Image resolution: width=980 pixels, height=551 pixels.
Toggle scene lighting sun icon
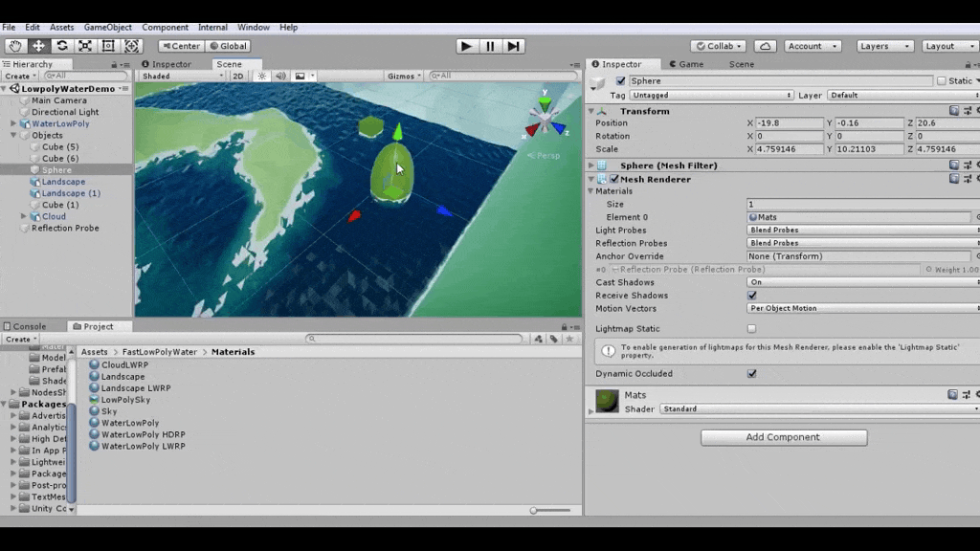pyautogui.click(x=261, y=77)
